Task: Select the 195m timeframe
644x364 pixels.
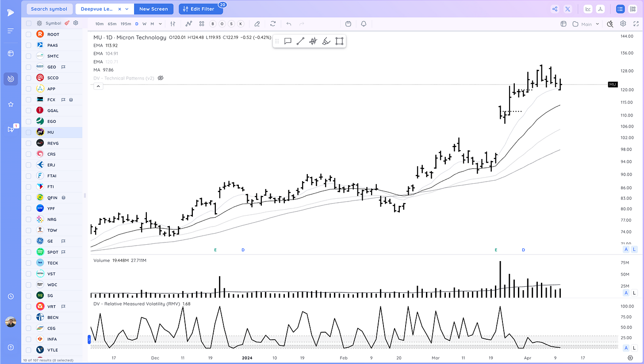Action: tap(126, 24)
